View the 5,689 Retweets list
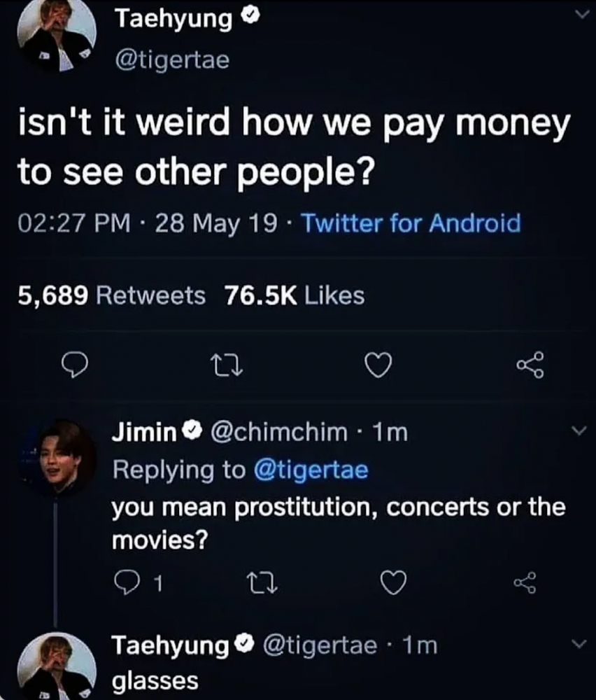Screen dimensions: 596x700 [112, 296]
